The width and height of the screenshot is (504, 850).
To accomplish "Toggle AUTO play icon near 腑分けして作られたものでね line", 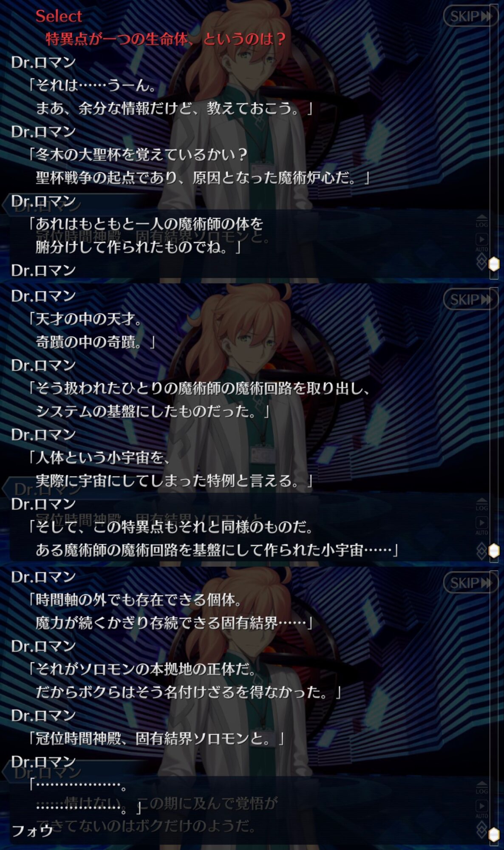I will coord(481,242).
